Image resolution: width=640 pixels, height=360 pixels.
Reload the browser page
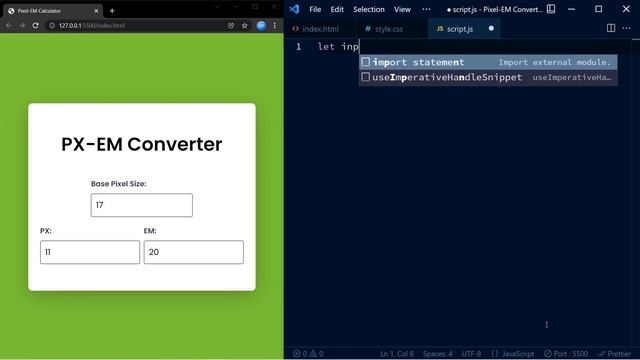(x=36, y=25)
